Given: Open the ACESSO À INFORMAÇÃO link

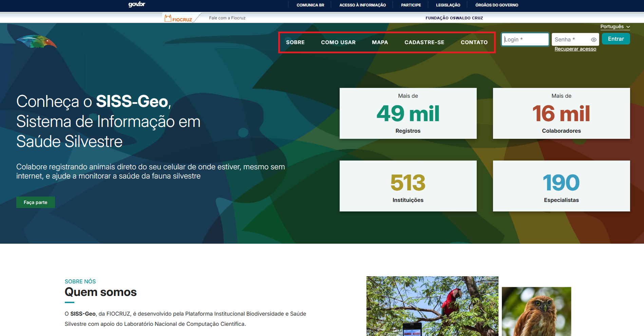Looking at the screenshot, I should point(362,5).
